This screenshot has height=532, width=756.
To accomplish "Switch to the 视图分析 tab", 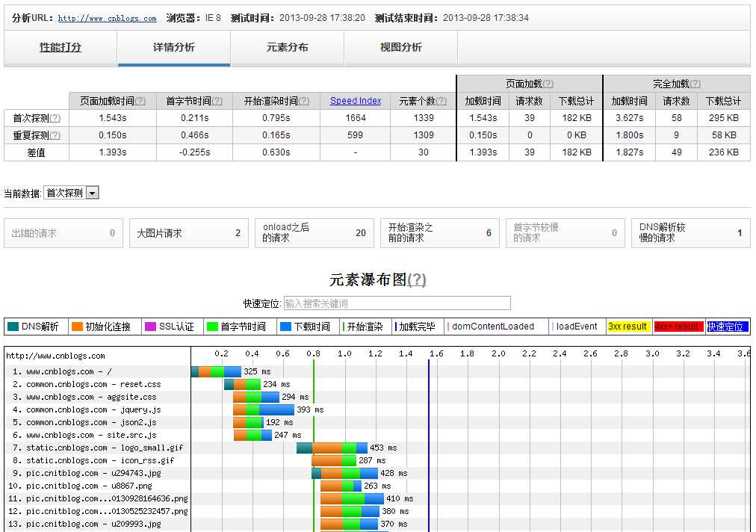I will pyautogui.click(x=400, y=47).
